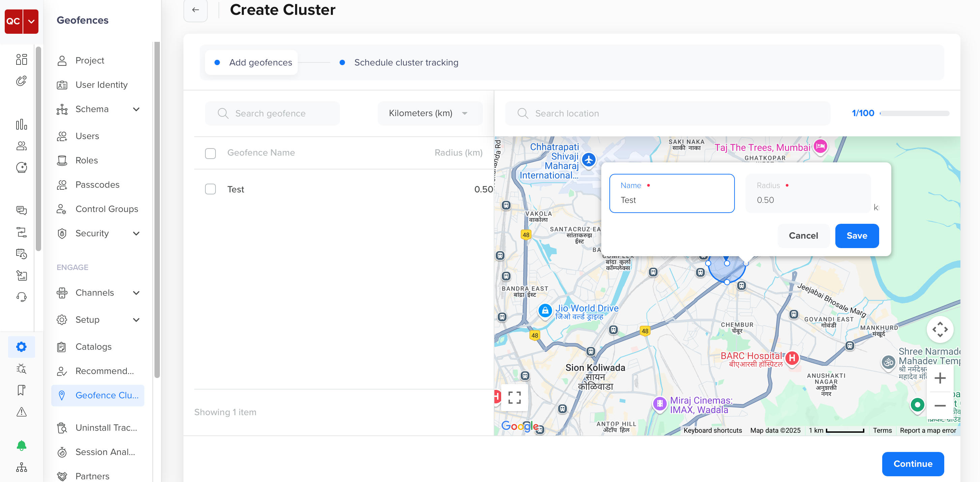Click the back arrow beside Create Cluster
Image resolution: width=980 pixels, height=482 pixels.
(x=196, y=10)
